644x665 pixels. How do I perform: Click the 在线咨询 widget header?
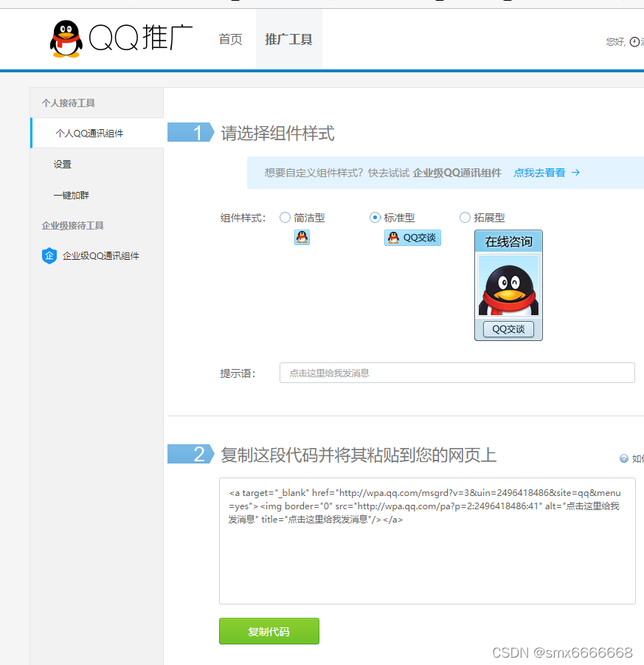508,241
